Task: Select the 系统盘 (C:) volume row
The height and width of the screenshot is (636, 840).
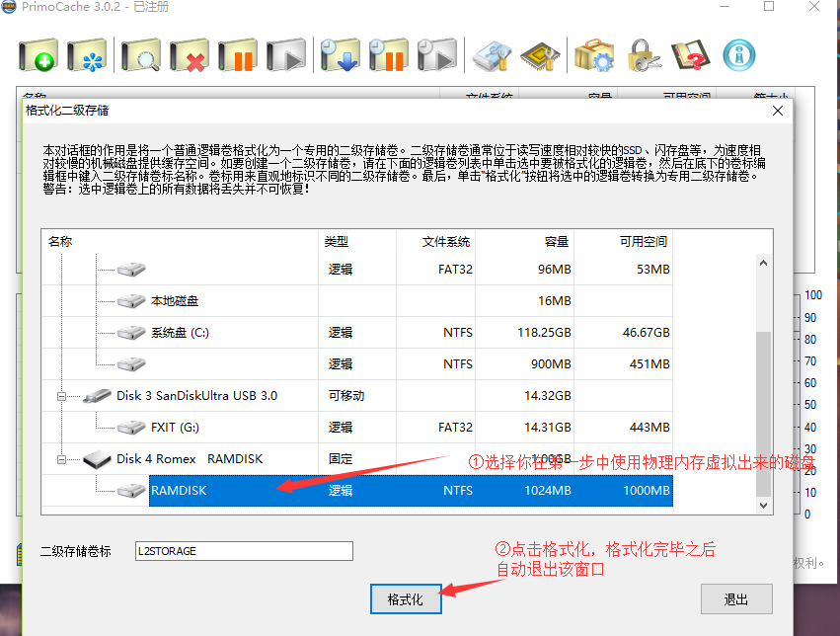Action: [x=357, y=333]
